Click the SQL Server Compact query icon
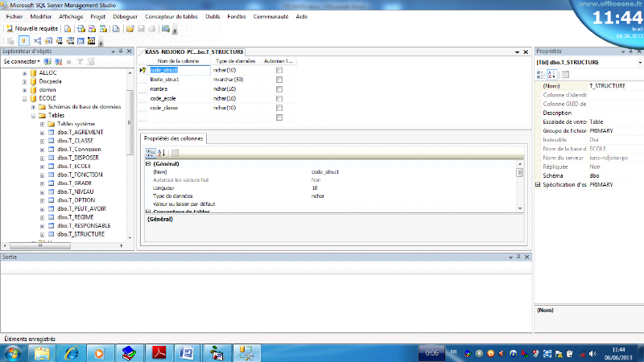 [x=116, y=29]
